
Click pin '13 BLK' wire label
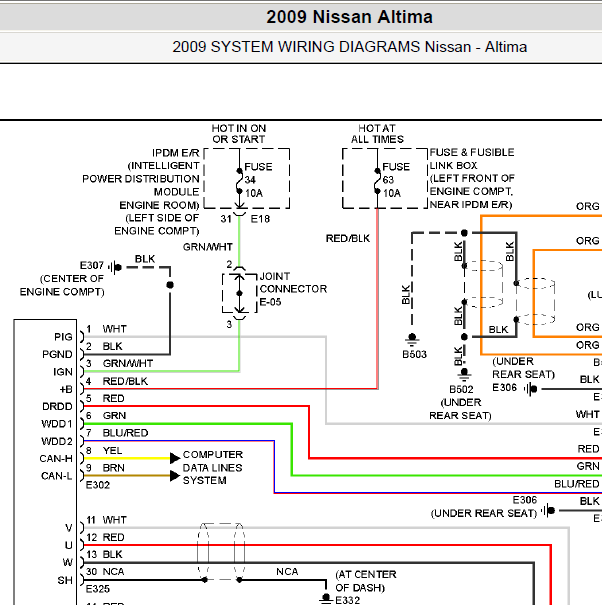(x=104, y=554)
